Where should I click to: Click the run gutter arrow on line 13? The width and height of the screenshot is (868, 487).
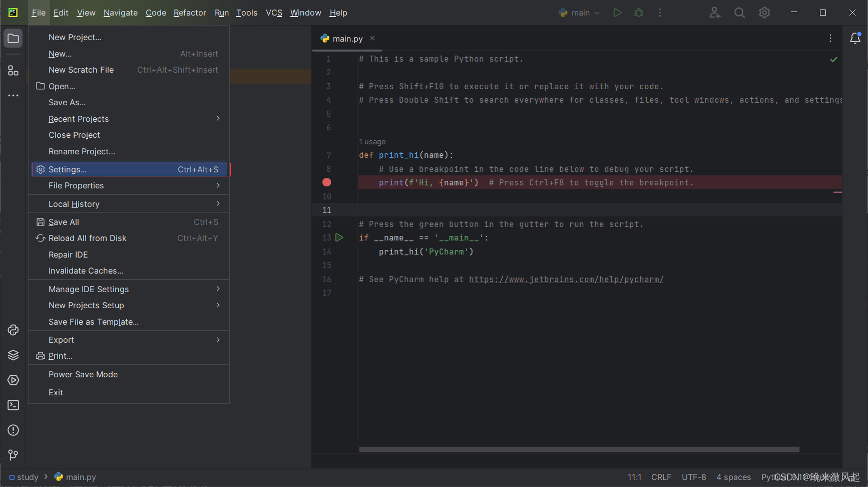pyautogui.click(x=339, y=237)
